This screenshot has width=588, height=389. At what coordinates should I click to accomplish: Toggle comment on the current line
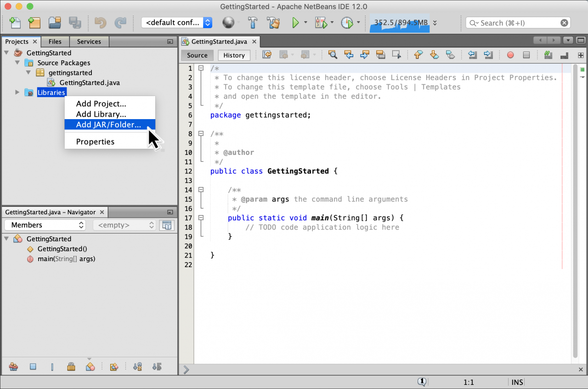click(548, 55)
